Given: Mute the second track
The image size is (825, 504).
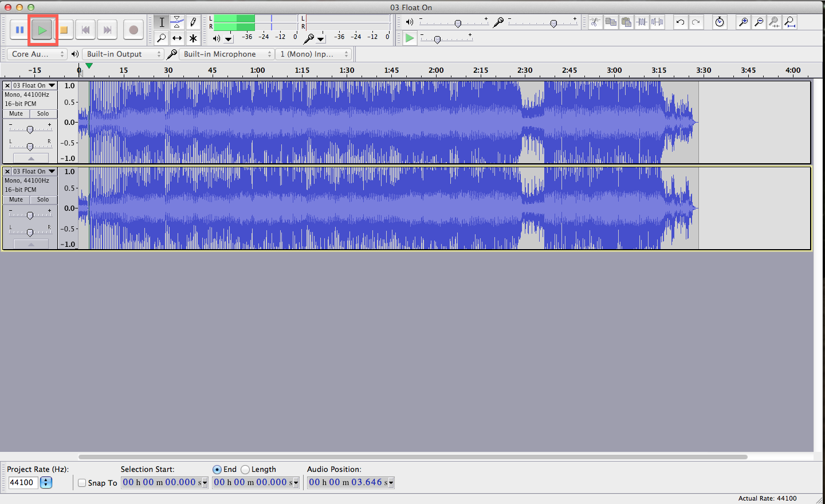Looking at the screenshot, I should pos(16,199).
